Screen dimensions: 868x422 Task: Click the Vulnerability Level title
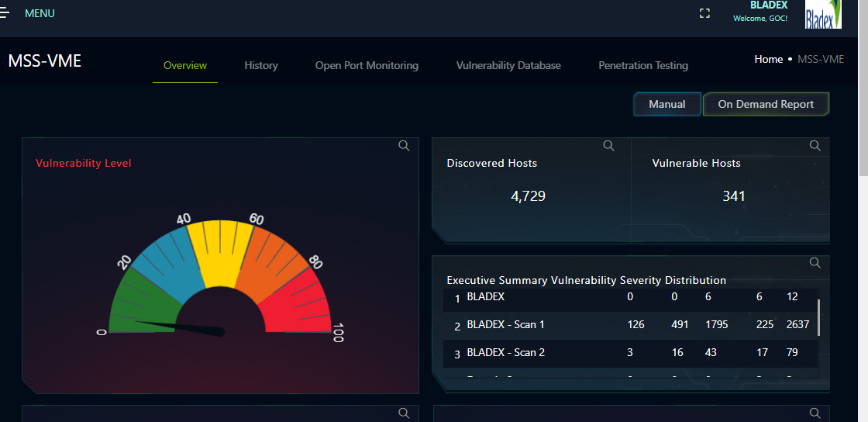click(x=84, y=164)
